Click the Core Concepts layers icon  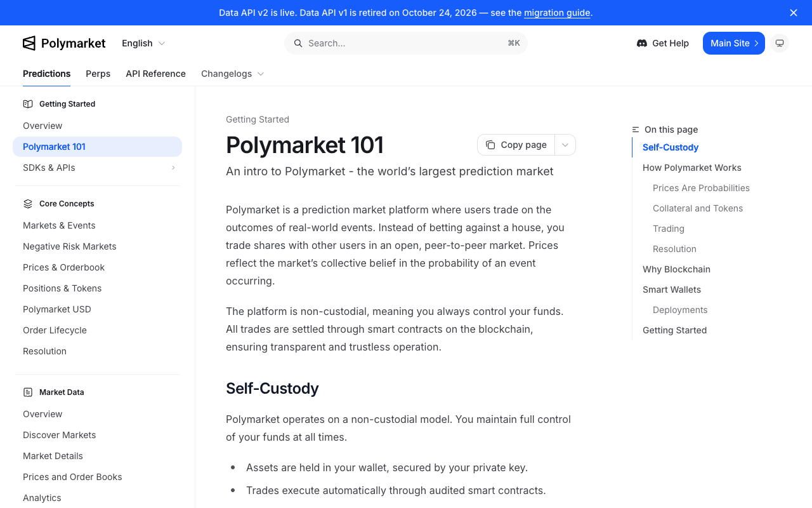28,204
